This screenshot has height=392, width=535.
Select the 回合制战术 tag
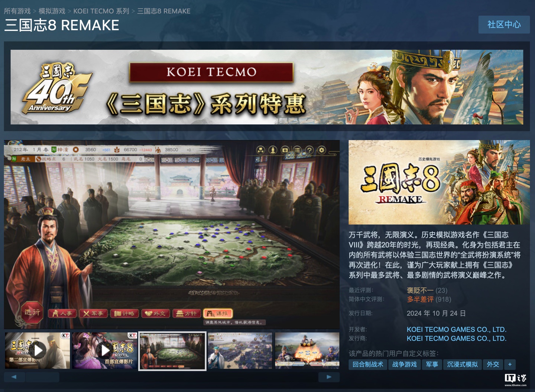click(x=368, y=365)
